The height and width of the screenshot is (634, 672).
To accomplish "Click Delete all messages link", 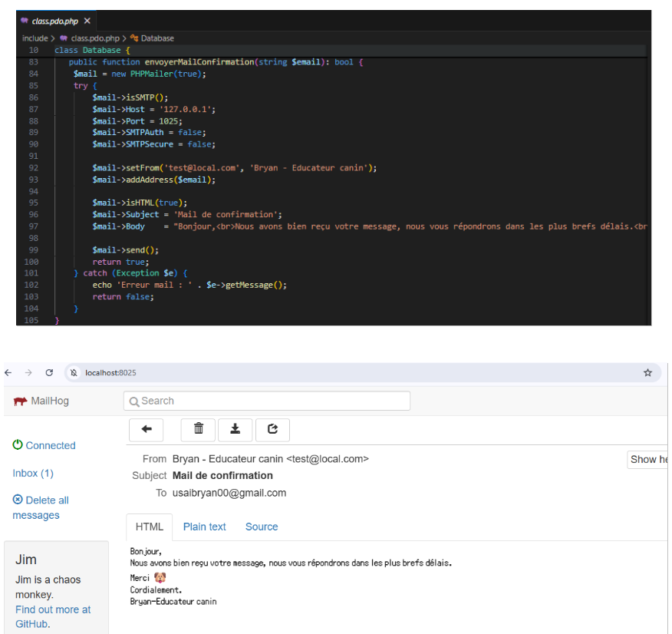I will [41, 507].
